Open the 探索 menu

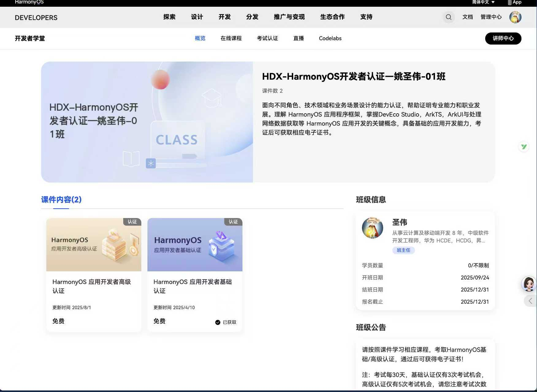coord(169,17)
